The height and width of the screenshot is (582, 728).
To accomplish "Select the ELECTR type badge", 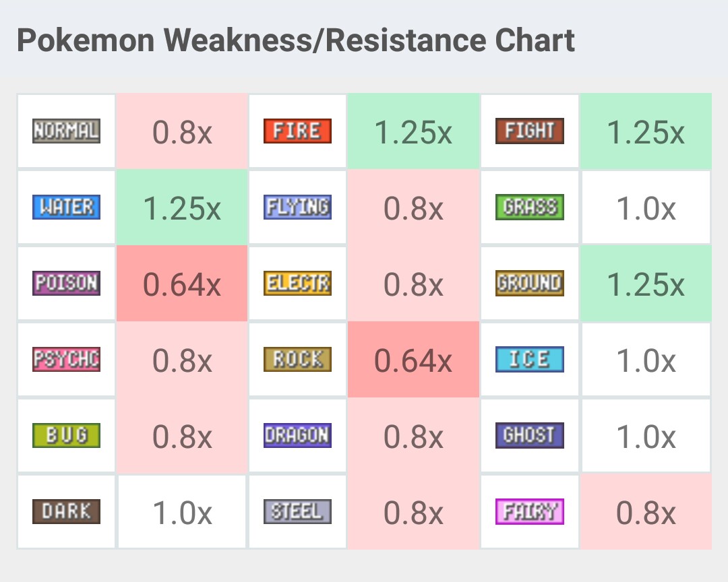I will tap(297, 283).
